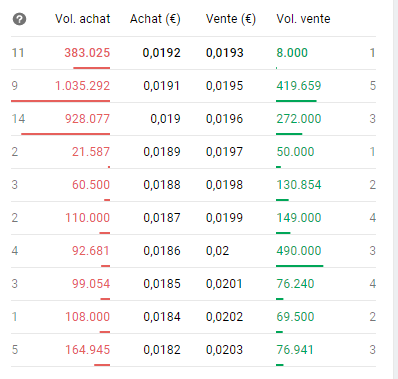Click the red bar under 928.077
398x379 pixels.
(x=65, y=134)
